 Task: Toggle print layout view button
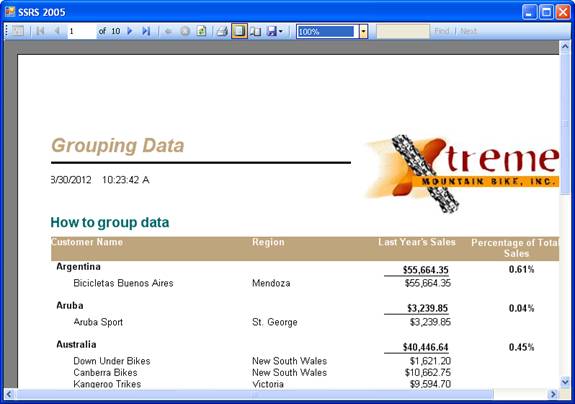pos(239,31)
